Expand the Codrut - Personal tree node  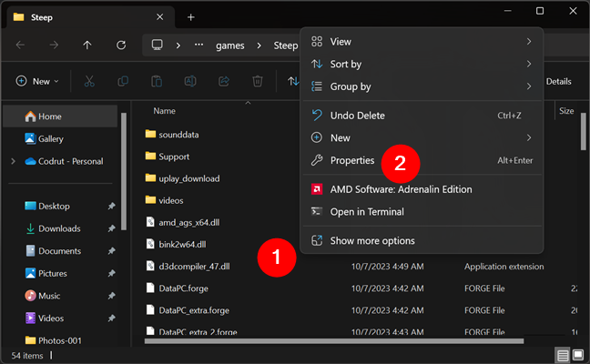(x=13, y=161)
